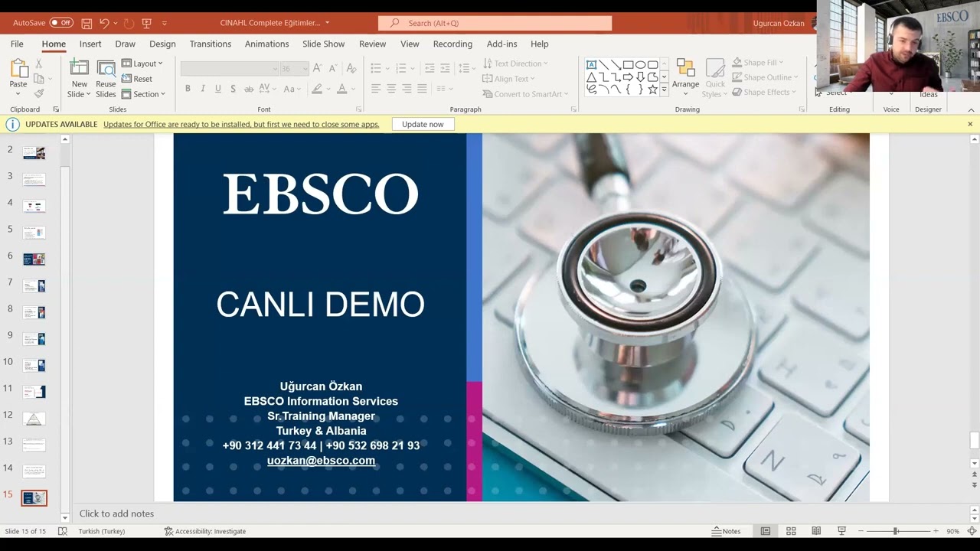Open the Reuse Slides pane

click(106, 78)
